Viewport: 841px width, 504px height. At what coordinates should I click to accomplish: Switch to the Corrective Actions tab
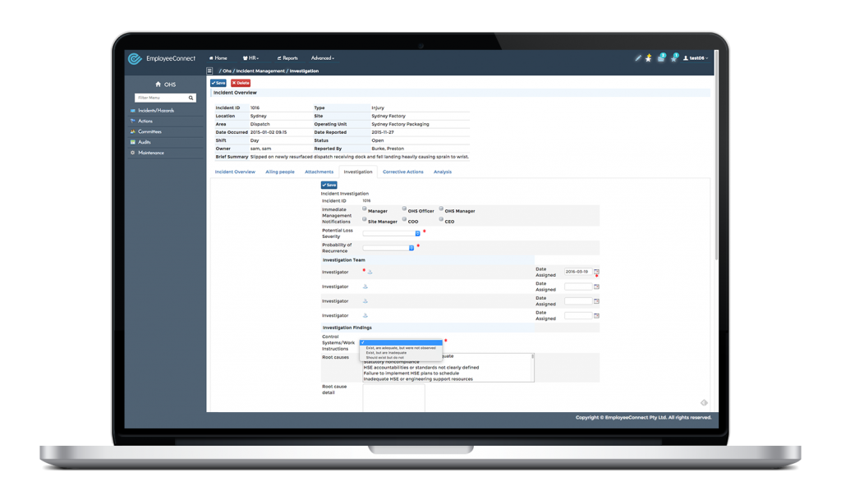pyautogui.click(x=402, y=172)
